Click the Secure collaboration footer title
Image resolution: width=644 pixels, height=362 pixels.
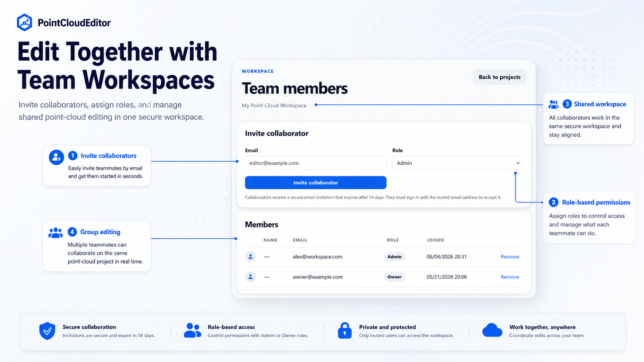point(89,327)
